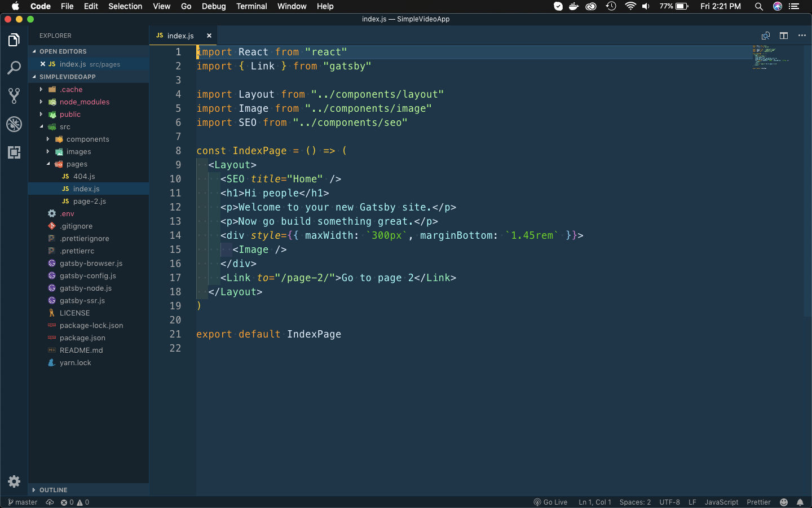The width and height of the screenshot is (812, 508).
Task: Split the editor to the right
Action: coord(784,36)
